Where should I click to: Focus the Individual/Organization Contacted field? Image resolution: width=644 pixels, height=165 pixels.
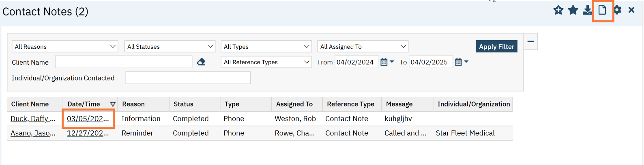188,78
